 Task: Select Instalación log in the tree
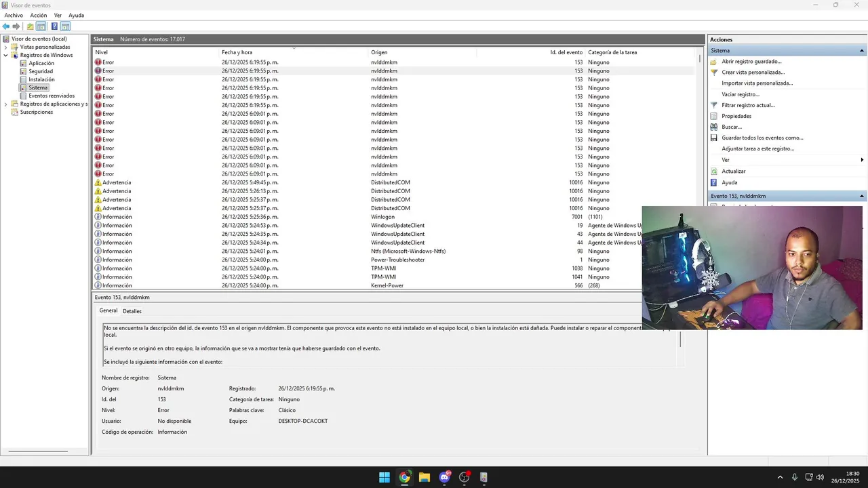coord(41,79)
